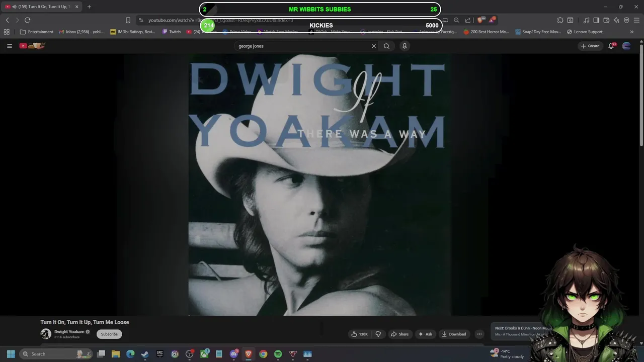644x362 pixels.
Task: Open YouTube notifications bell
Action: pos(611,46)
